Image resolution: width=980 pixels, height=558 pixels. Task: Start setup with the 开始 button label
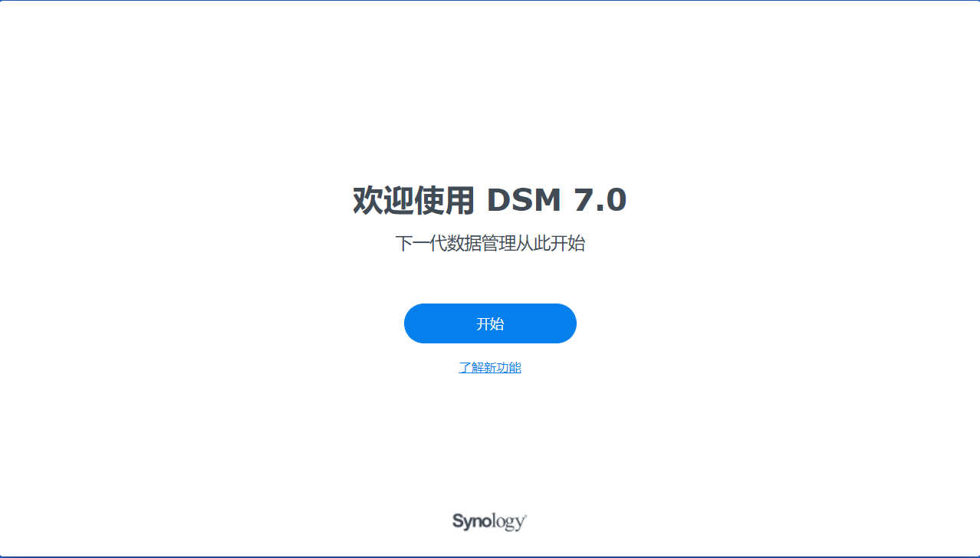[x=490, y=323]
